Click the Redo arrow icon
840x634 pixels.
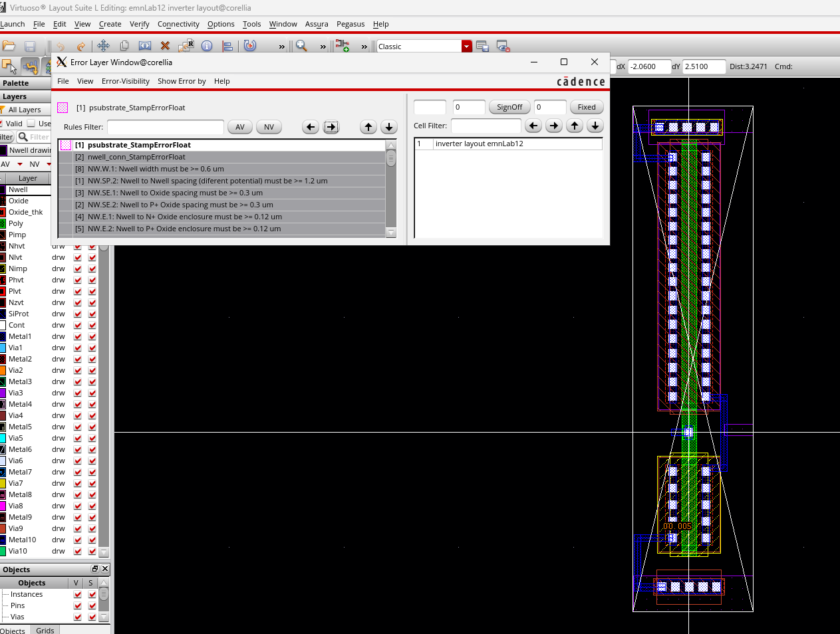81,46
